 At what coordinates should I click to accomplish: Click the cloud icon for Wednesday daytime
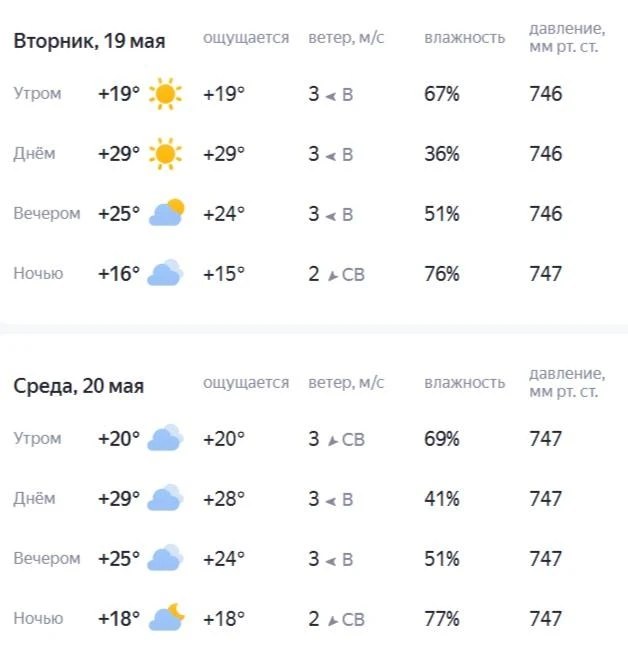(165, 498)
